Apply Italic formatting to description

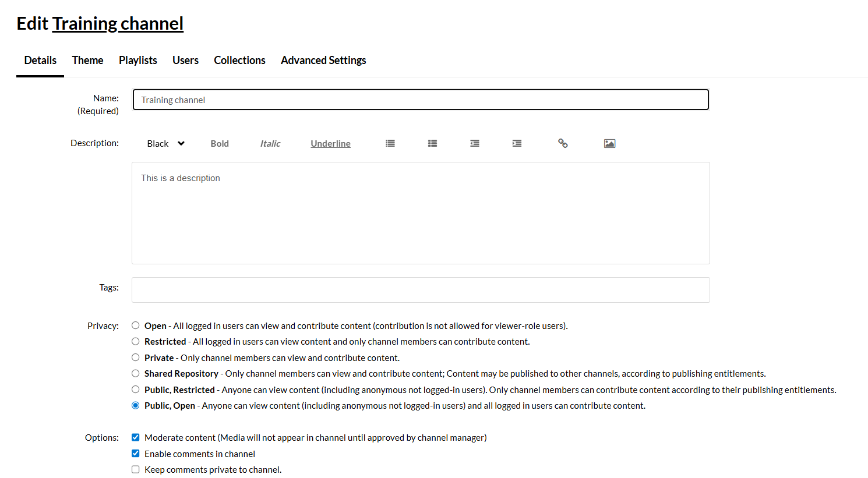point(270,144)
